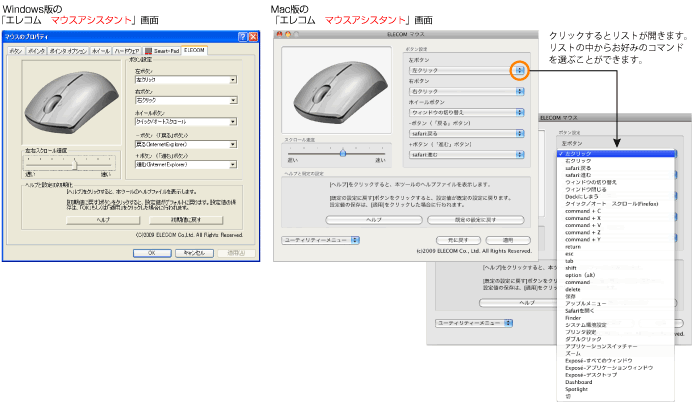Open the ユーティリティーメニュー popup in back Mac window
Screen dimensions: 695x405
[474, 323]
